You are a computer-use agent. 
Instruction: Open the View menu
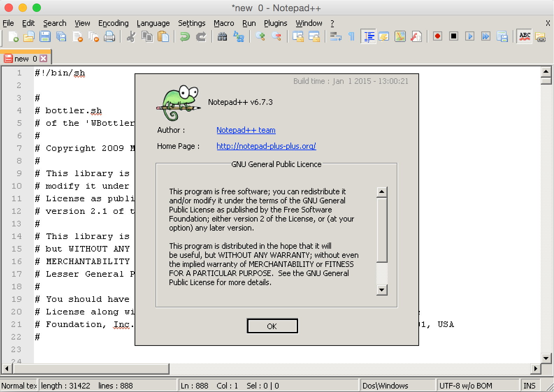pyautogui.click(x=82, y=23)
